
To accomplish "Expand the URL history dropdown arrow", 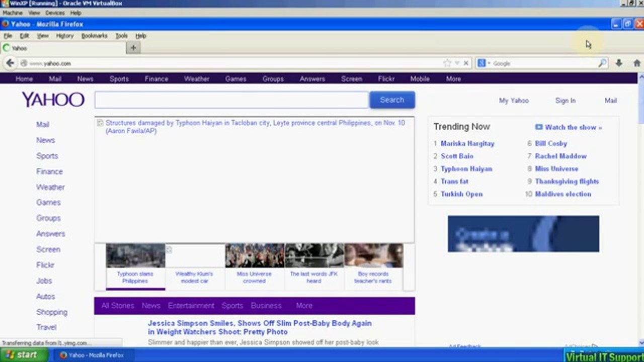I will point(457,63).
